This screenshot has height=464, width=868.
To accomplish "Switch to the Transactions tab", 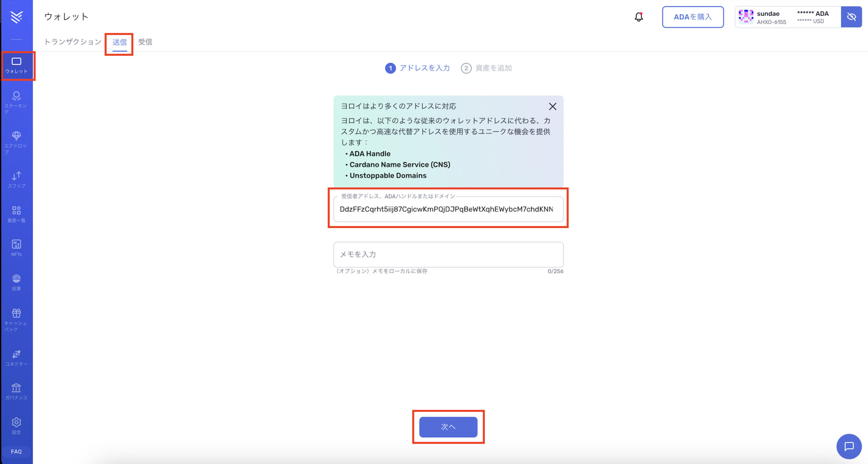I will pos(73,42).
